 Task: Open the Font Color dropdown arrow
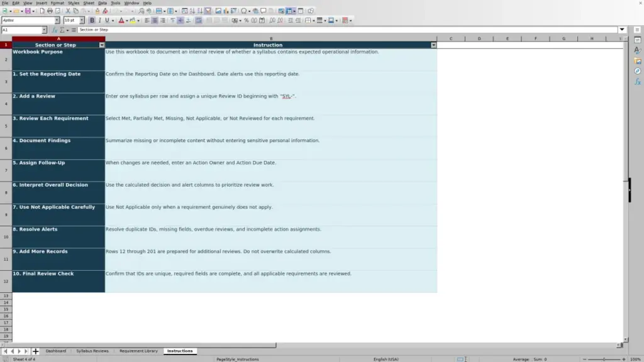point(126,21)
